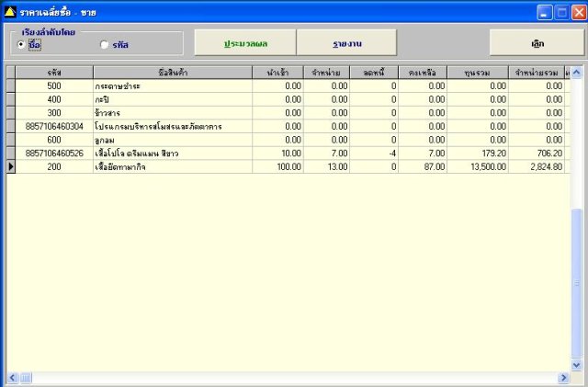
Task: Select row for code 8857106460526
Action: click(x=288, y=154)
